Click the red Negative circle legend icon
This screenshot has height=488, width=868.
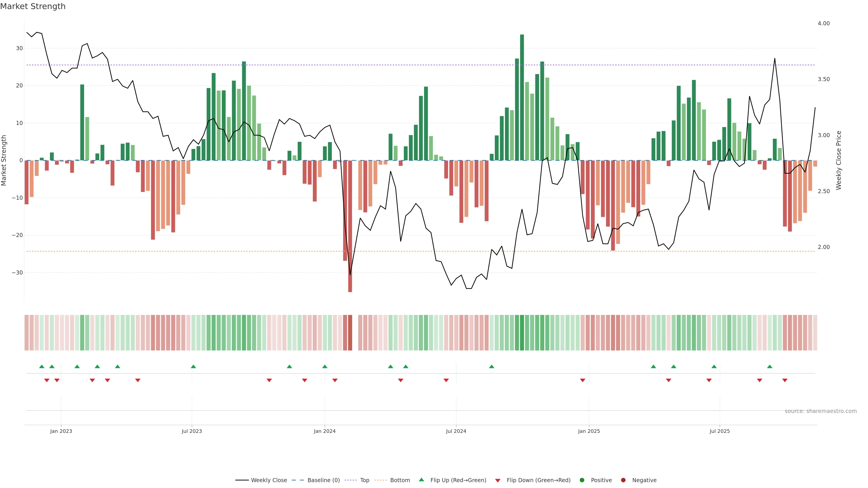pos(623,480)
